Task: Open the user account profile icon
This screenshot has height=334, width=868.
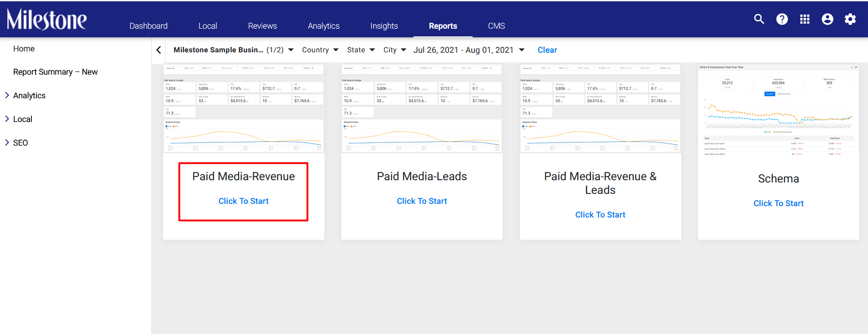Action: click(x=828, y=19)
